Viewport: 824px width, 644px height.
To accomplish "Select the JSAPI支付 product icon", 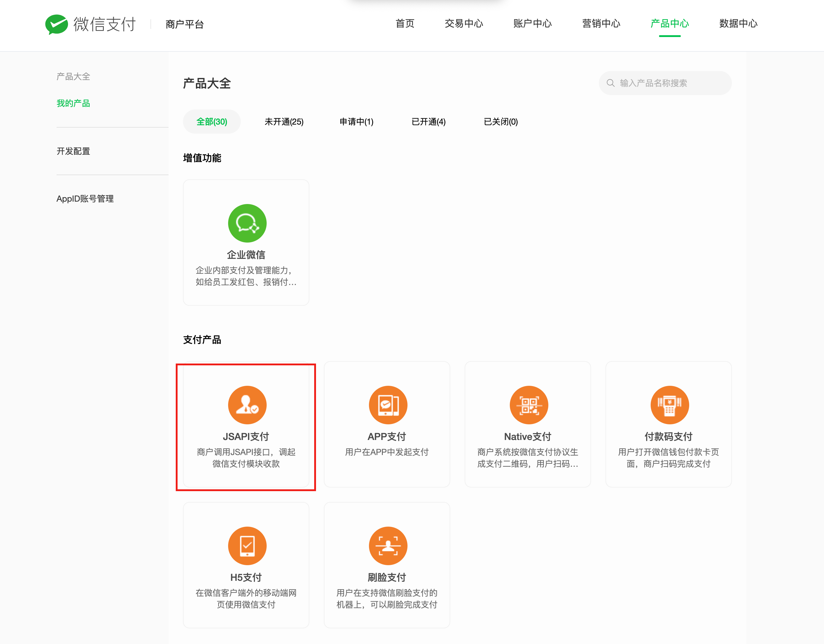I will coord(247,404).
